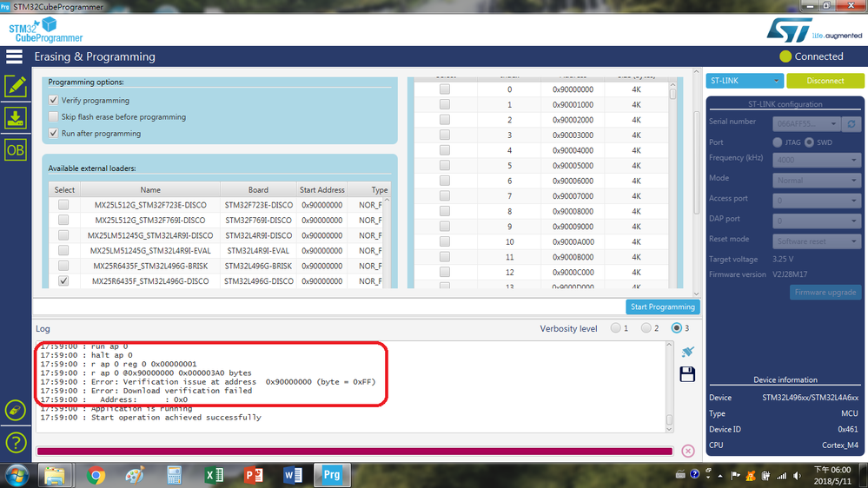The width and height of the screenshot is (868, 488).
Task: Select sector 0 checkbox at 0x90000000
Action: (x=445, y=89)
